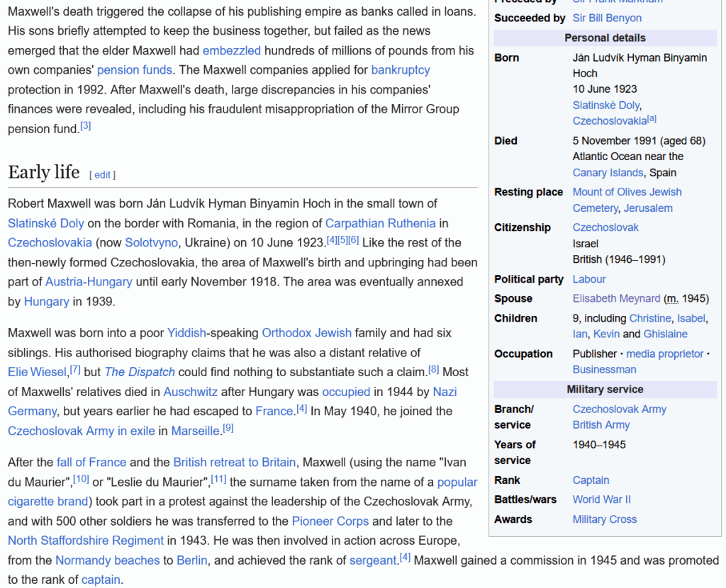726x588 pixels.
Task: Open Ghislaine link under Children
Action: point(665,334)
